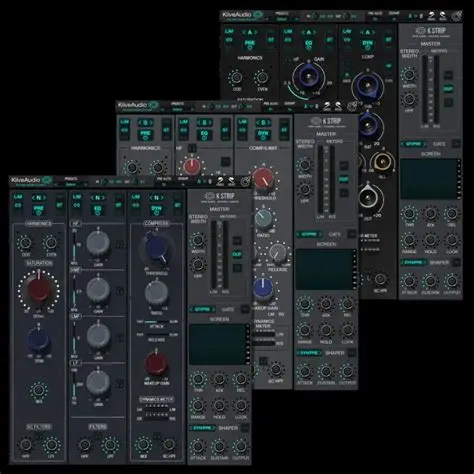Click the red Threshold knob in middle window

coord(263,180)
